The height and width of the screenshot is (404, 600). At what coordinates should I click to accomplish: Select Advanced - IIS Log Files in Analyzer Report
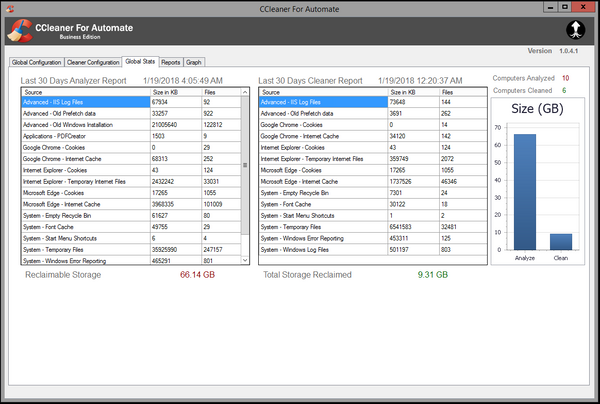(131, 102)
